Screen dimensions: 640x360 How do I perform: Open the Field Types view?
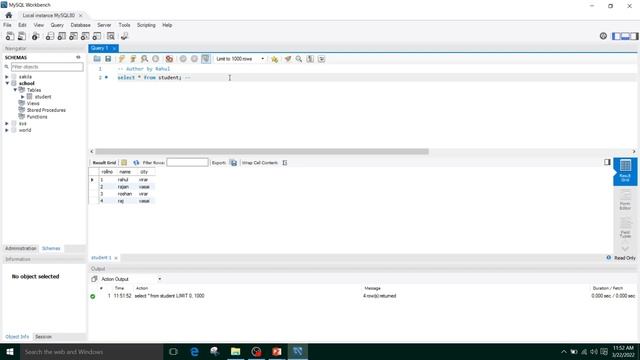[x=625, y=228]
